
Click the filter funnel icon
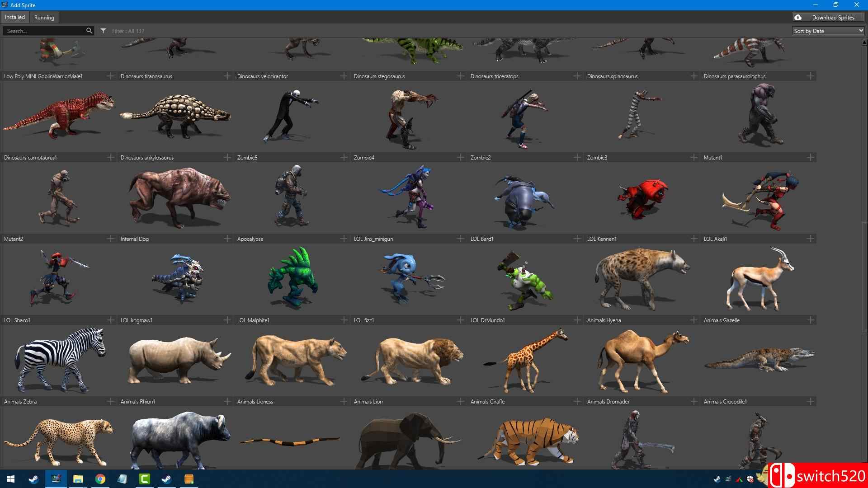pos(104,31)
